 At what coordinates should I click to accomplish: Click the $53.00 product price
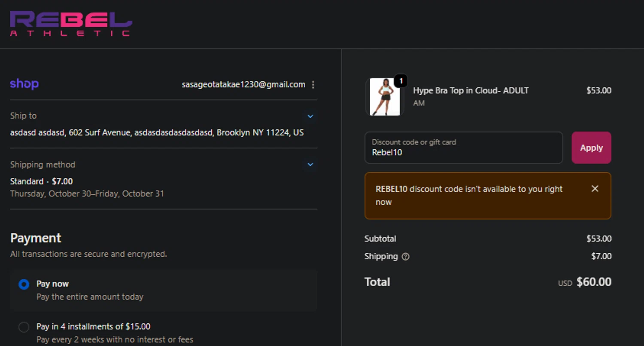599,91
